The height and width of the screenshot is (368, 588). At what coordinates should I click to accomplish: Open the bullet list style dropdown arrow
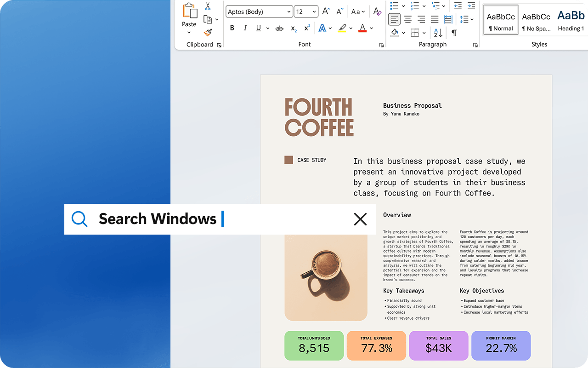403,6
